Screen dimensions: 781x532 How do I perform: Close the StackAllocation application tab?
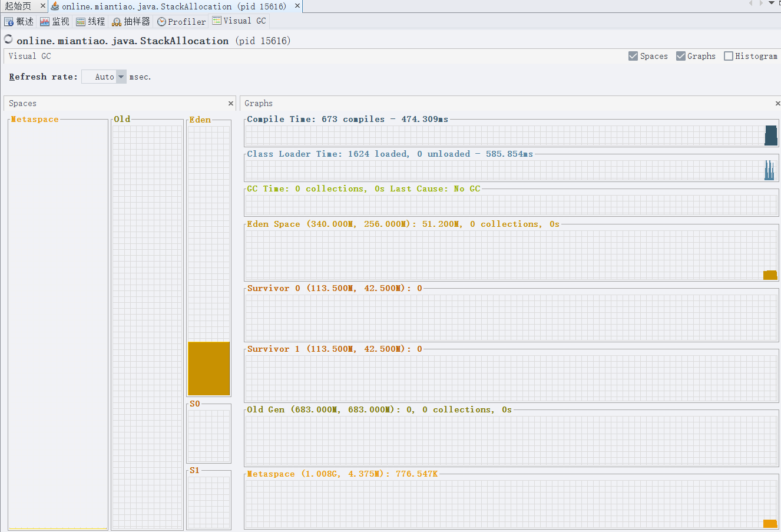click(297, 6)
